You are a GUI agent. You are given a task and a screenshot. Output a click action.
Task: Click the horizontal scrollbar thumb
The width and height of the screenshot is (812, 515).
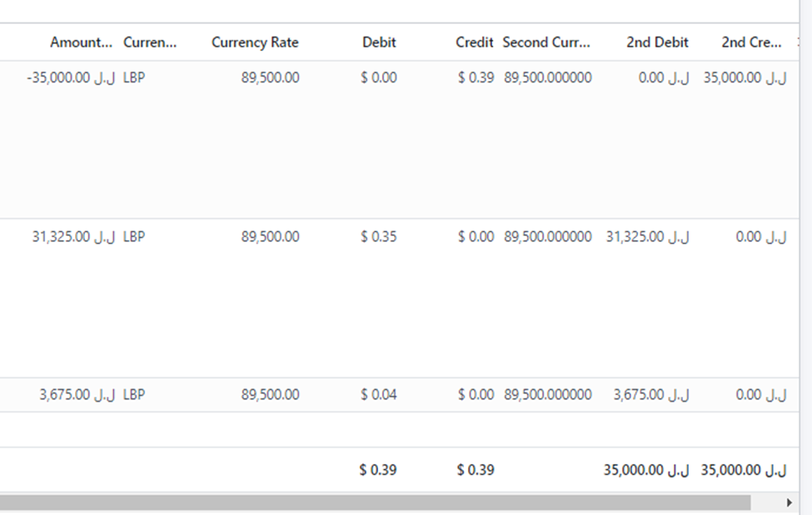pyautogui.click(x=375, y=502)
